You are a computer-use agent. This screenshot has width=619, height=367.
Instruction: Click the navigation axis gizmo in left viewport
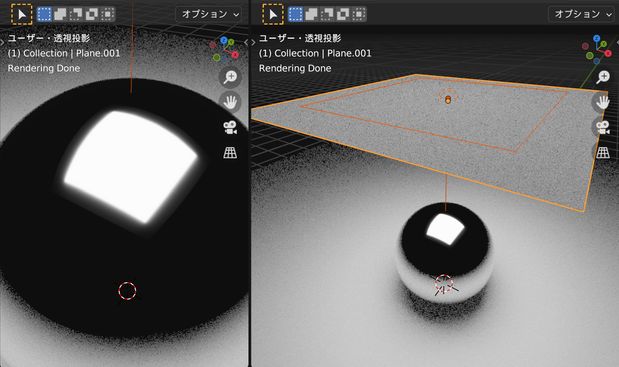(224, 49)
